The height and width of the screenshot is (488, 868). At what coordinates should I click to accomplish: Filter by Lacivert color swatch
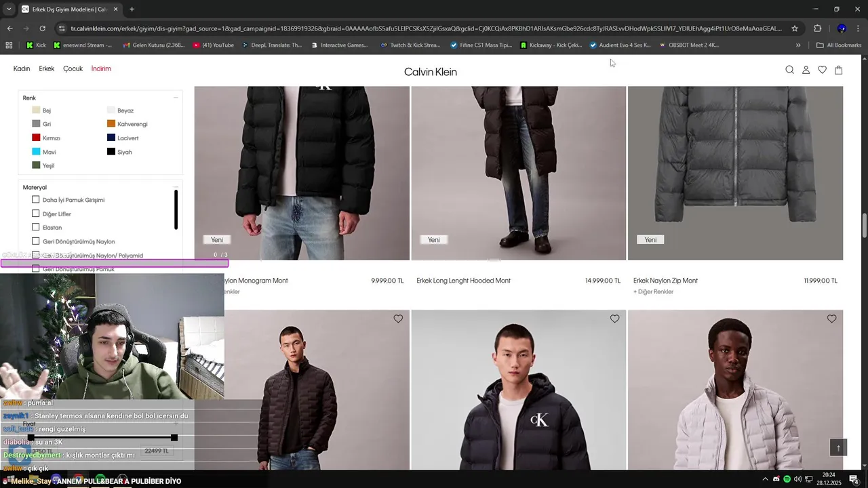[111, 138]
